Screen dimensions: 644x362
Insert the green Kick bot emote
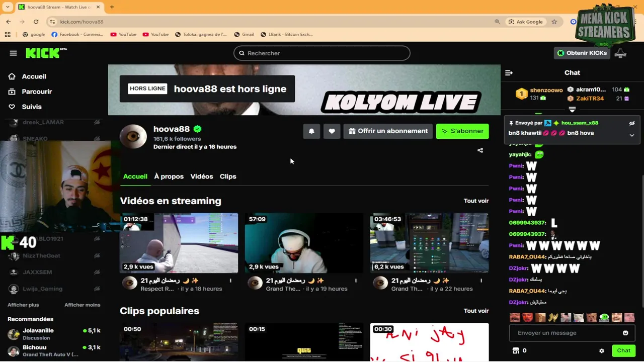(x=604, y=317)
